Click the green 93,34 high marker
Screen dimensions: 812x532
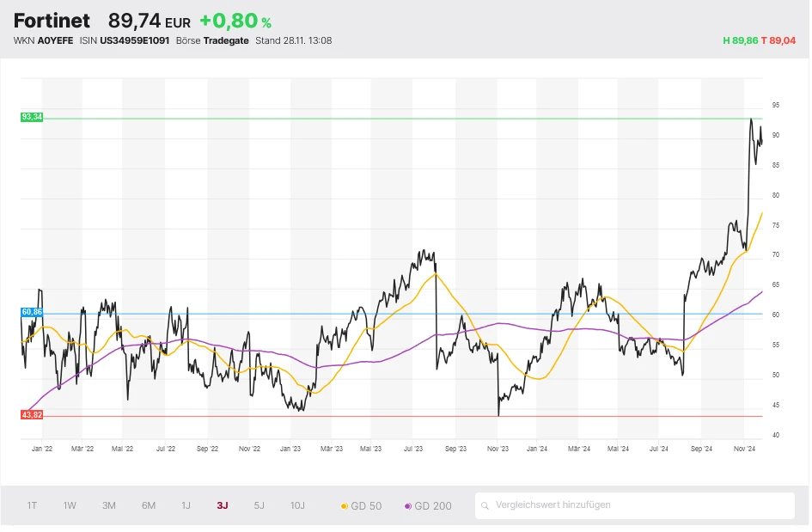[x=32, y=117]
